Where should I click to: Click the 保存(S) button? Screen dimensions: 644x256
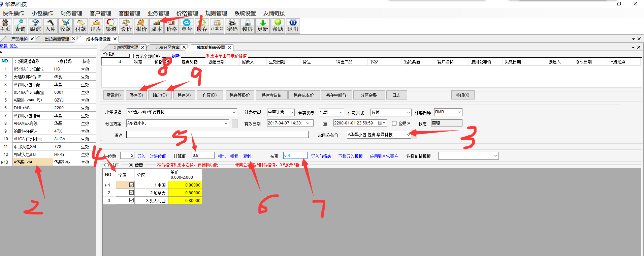point(136,95)
